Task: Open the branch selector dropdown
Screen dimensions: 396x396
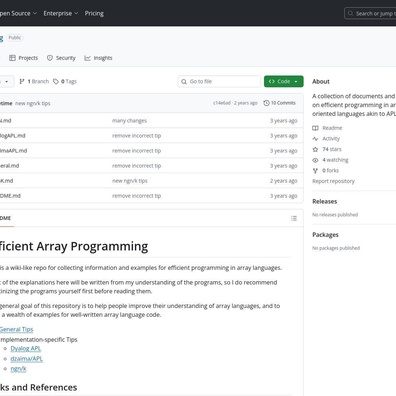Action: click(x=6, y=81)
